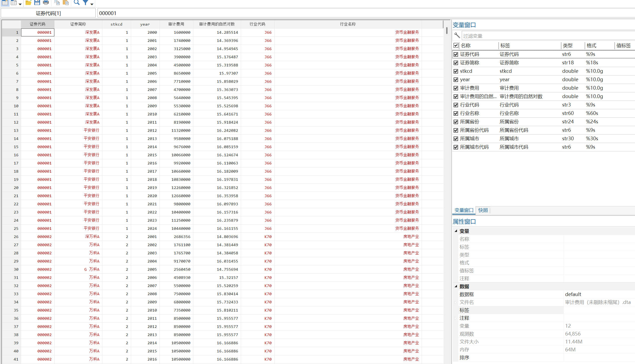The image size is (635, 364).
Task: Open find with the magnifier icon
Action: 76,3
